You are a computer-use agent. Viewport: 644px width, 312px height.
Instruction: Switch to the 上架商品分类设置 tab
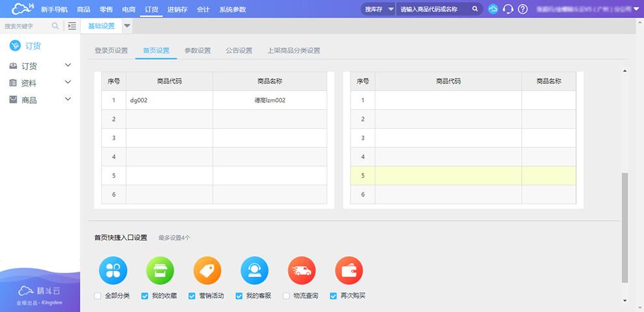293,51
